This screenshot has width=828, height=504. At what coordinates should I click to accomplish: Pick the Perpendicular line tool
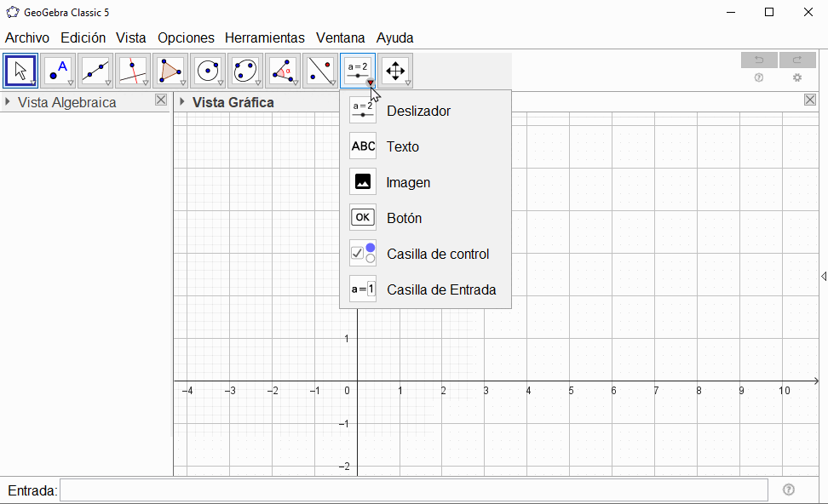[x=133, y=71]
